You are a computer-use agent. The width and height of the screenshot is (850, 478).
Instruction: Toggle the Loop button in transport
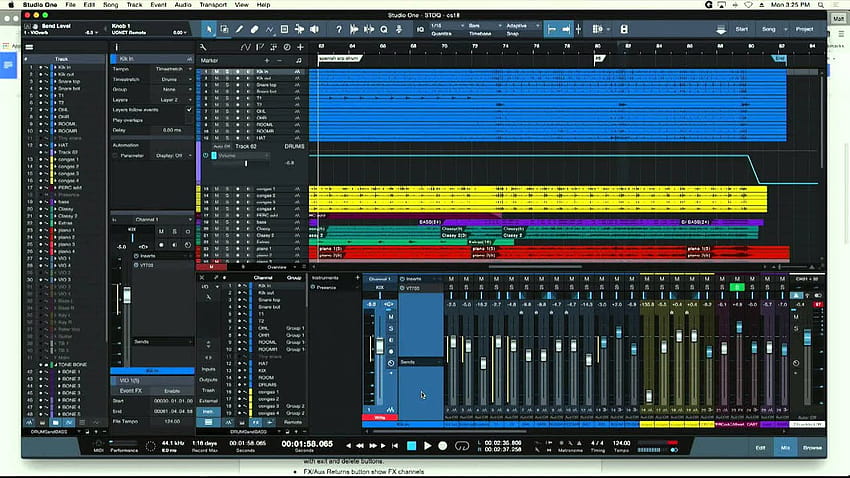[x=462, y=445]
